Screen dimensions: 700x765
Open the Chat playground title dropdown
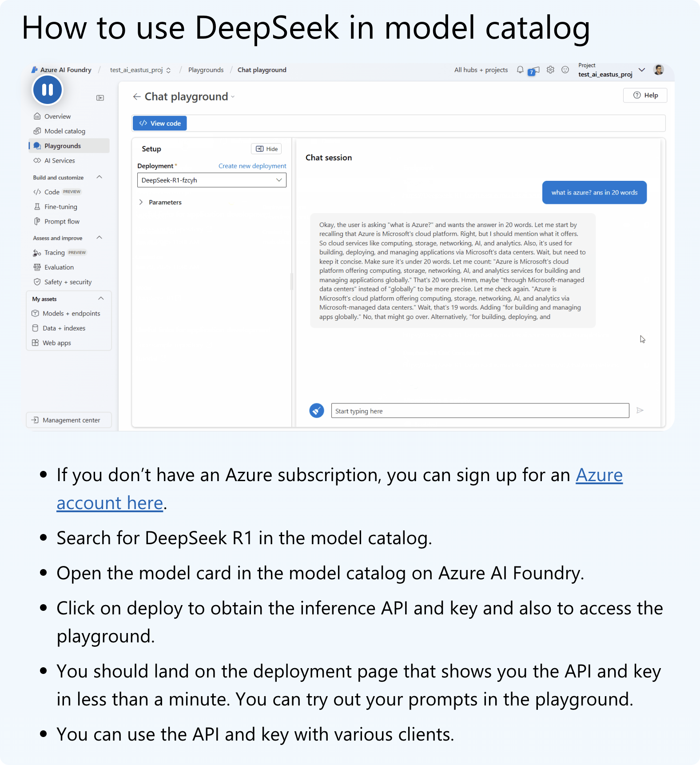pyautogui.click(x=232, y=97)
